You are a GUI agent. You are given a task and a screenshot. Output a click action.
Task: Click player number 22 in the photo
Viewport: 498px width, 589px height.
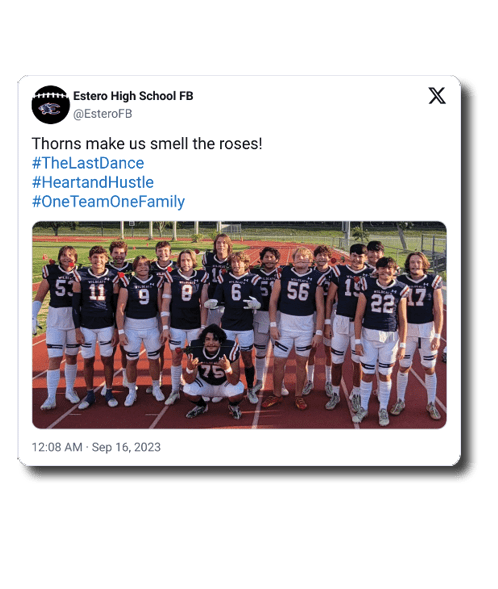coord(381,340)
